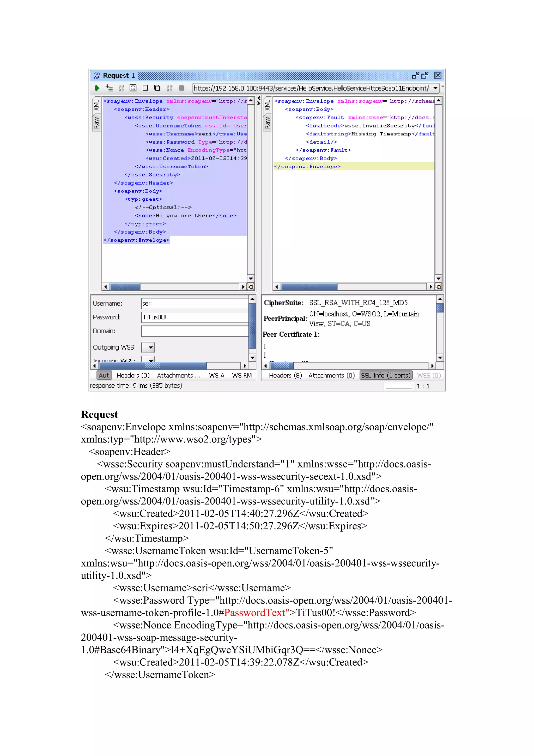Image resolution: width=534 pixels, height=756 pixels.
Task: Click the auth panel vertical scrollbar thumb
Action: click(x=252, y=326)
